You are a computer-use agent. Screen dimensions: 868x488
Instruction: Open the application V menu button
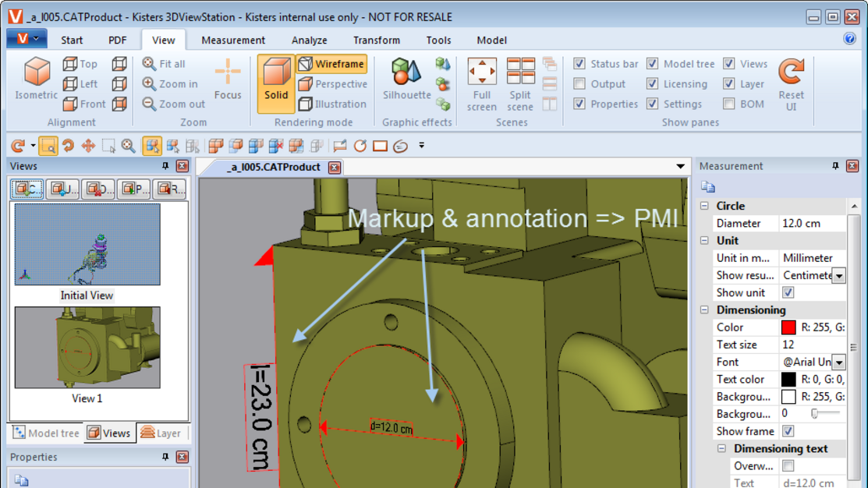click(x=27, y=39)
